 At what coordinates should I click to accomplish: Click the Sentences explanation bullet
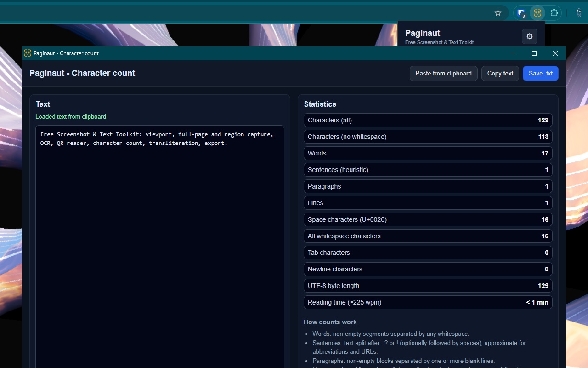(x=419, y=347)
